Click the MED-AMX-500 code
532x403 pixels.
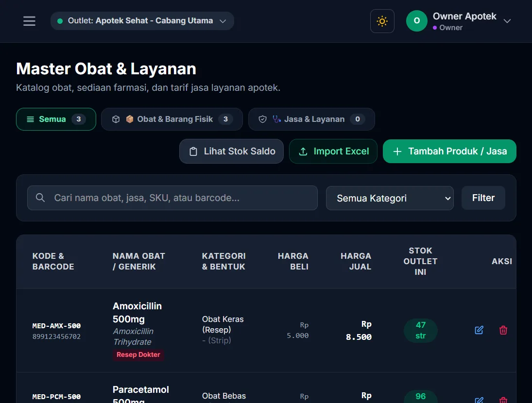(56, 326)
